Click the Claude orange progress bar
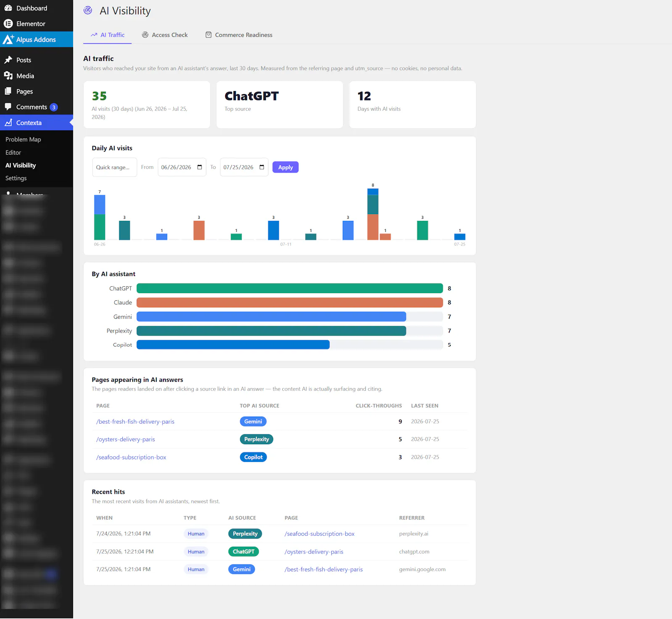672x619 pixels. click(x=290, y=302)
